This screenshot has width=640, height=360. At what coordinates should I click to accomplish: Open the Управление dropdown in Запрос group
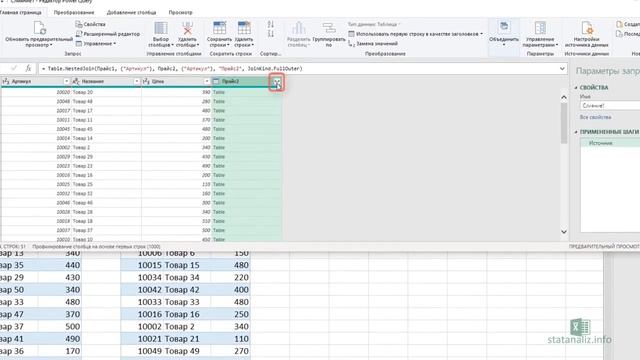[x=96, y=43]
